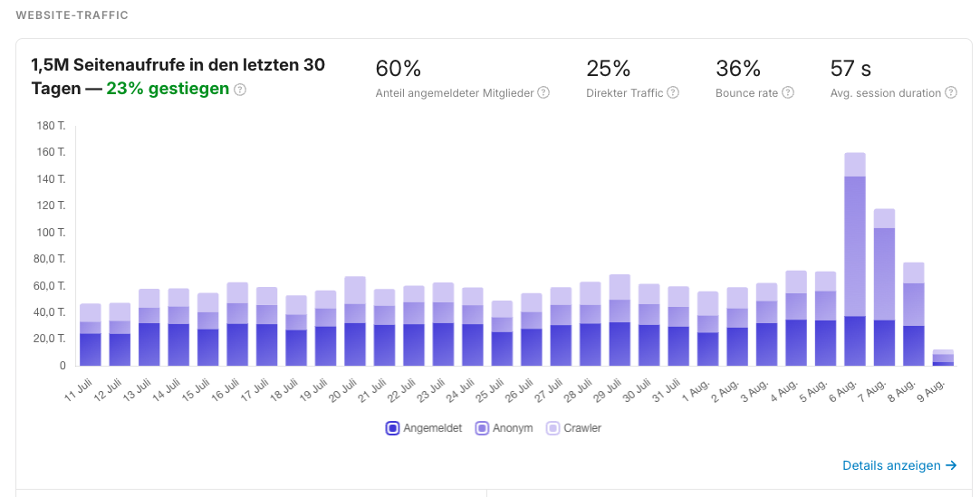Click the tallest bar for 6 Aug.
Viewport: 980px width, 497px height.
[855, 259]
